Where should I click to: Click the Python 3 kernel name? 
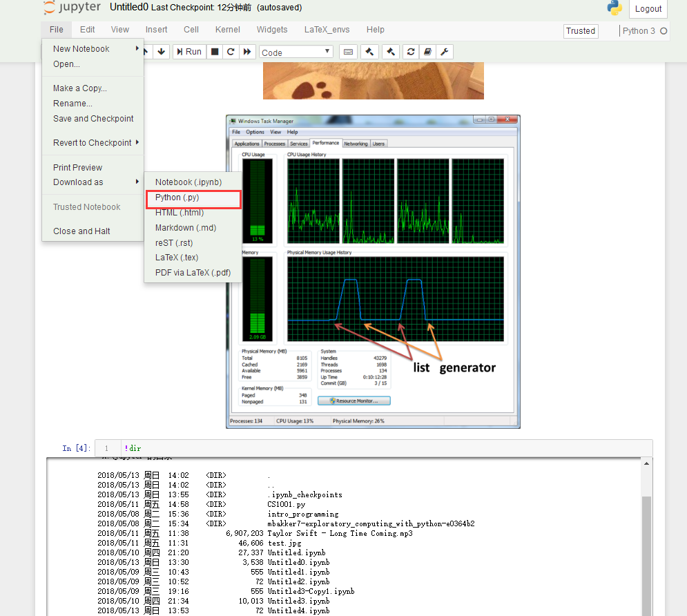pyautogui.click(x=639, y=30)
